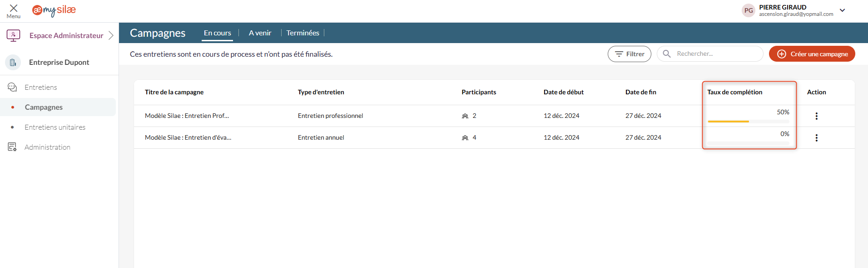Expand the Espace Administrateur chevron
This screenshot has width=868, height=268.
[111, 35]
